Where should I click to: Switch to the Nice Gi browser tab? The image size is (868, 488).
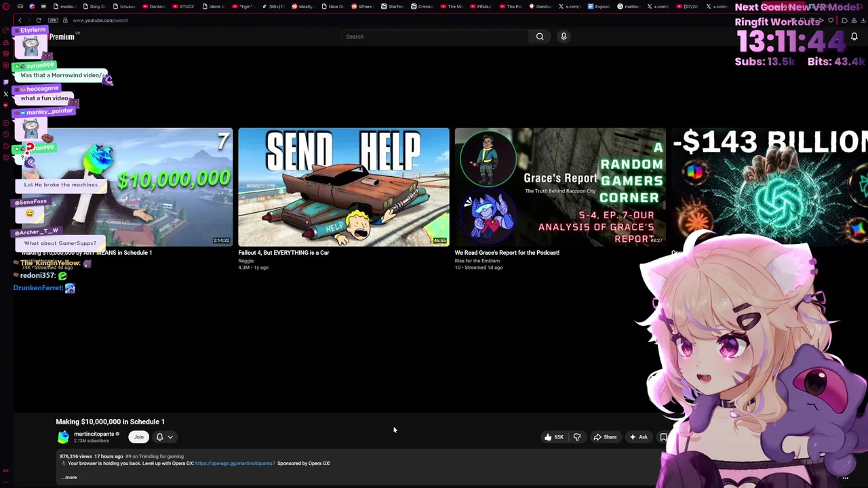click(x=333, y=6)
